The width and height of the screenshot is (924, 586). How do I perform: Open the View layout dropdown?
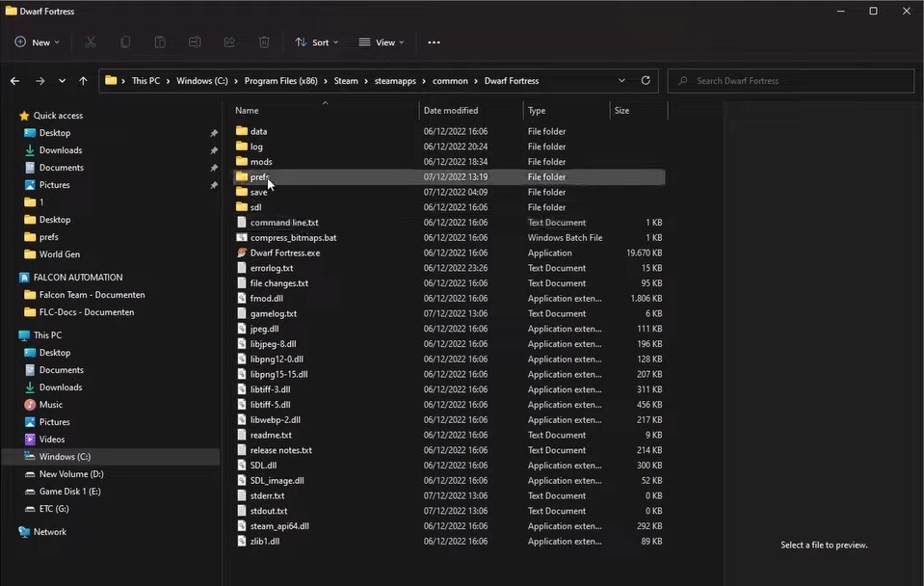[x=382, y=42]
